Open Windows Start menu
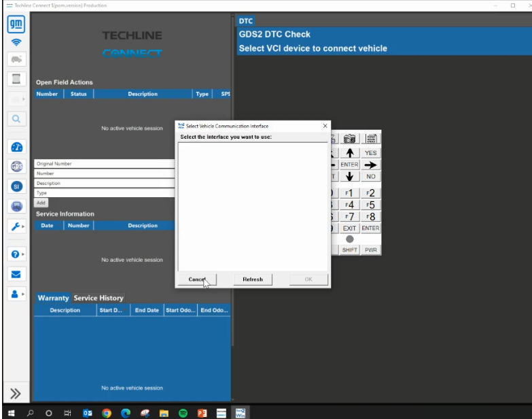The height and width of the screenshot is (419, 532). (11, 413)
